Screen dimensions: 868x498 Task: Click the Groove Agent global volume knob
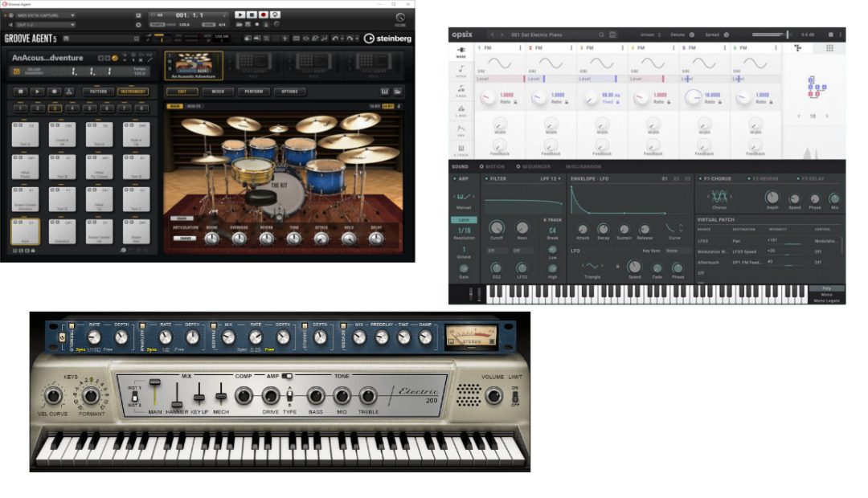coord(399,17)
